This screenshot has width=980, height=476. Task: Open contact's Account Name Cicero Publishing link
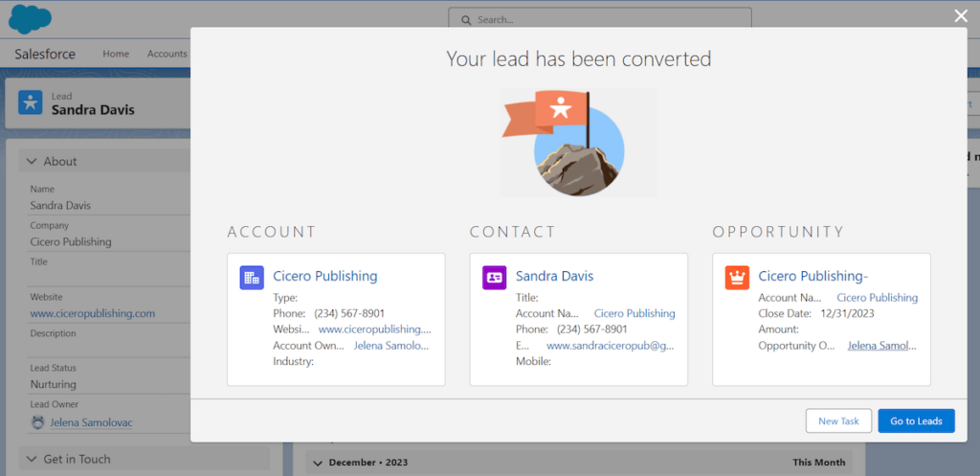pos(635,313)
